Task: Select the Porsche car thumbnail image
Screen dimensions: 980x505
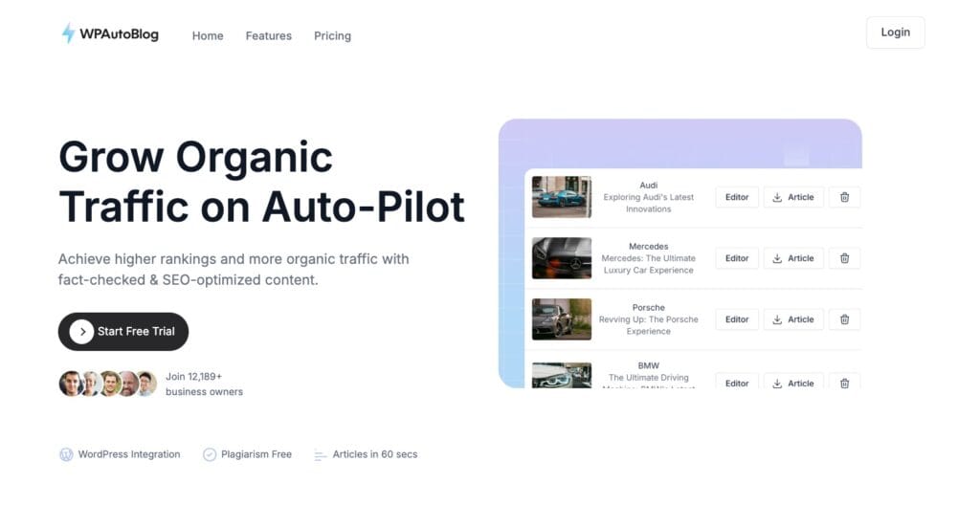Action: click(x=562, y=319)
